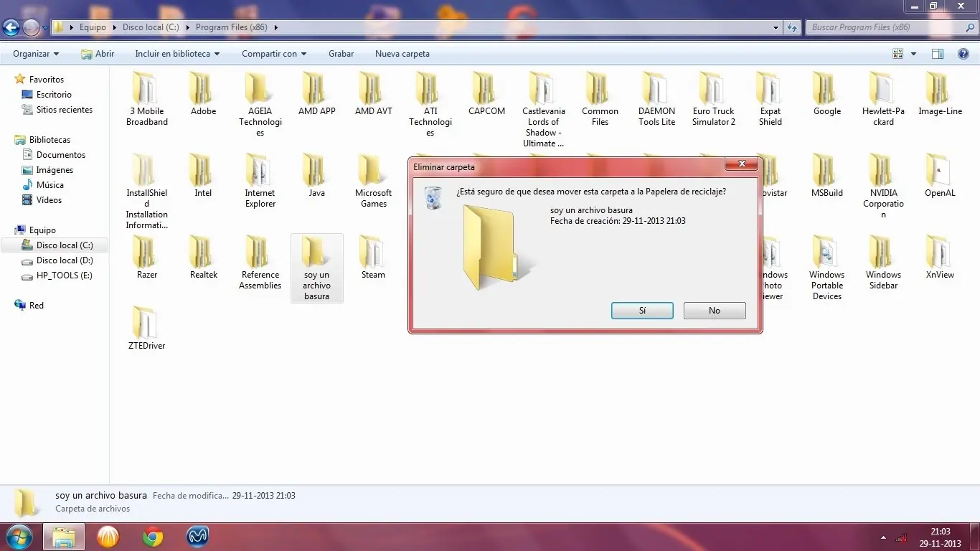Select the Image-Line folder

(941, 94)
